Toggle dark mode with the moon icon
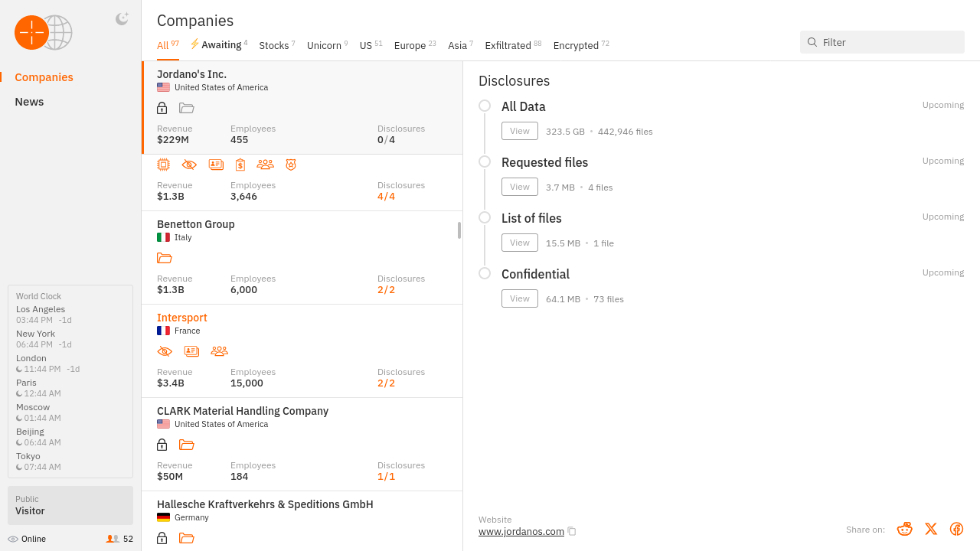Image resolution: width=980 pixels, height=551 pixels. coord(122,19)
